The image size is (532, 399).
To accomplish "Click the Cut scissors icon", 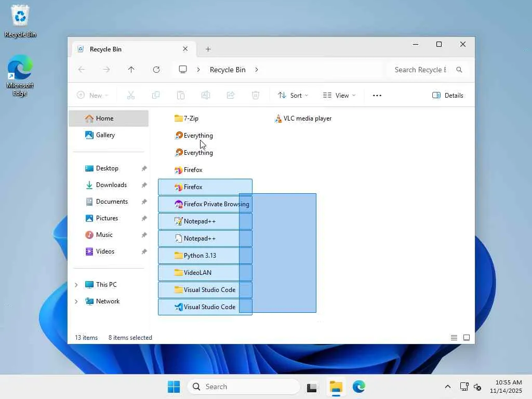I will point(130,96).
